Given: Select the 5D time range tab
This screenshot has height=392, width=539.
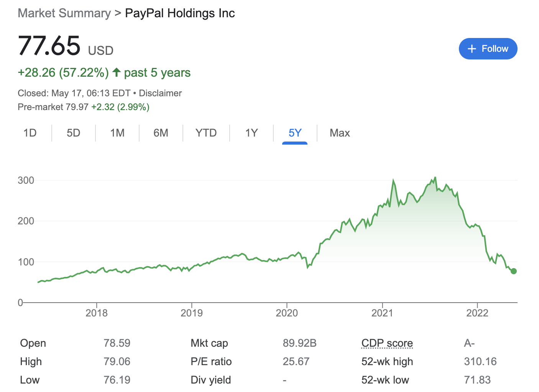Looking at the screenshot, I should pos(74,133).
